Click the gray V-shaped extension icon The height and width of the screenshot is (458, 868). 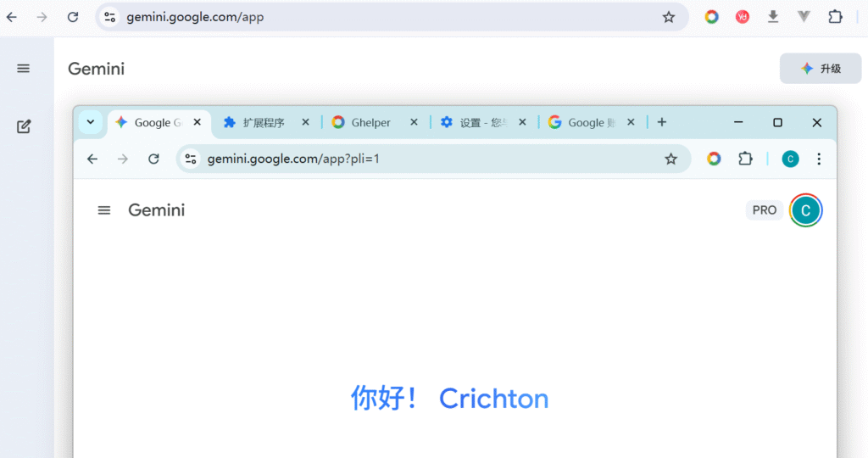pos(804,17)
